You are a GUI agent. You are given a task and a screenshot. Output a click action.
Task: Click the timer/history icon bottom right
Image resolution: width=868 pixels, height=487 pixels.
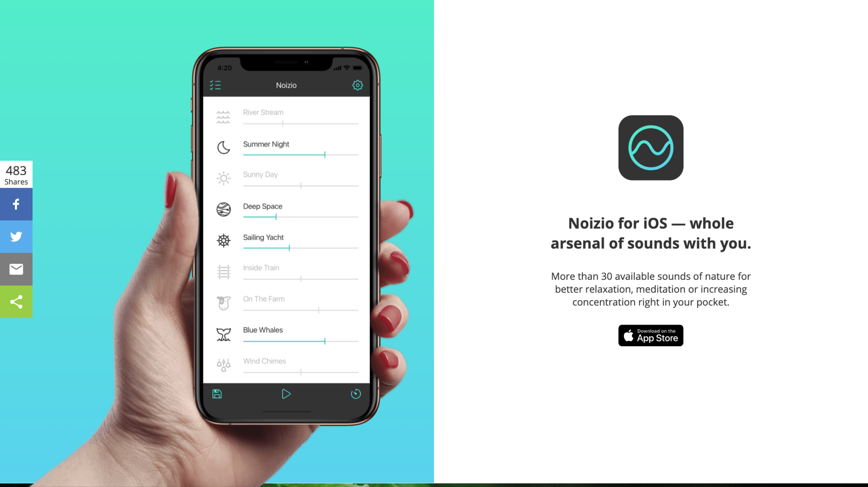click(x=356, y=394)
